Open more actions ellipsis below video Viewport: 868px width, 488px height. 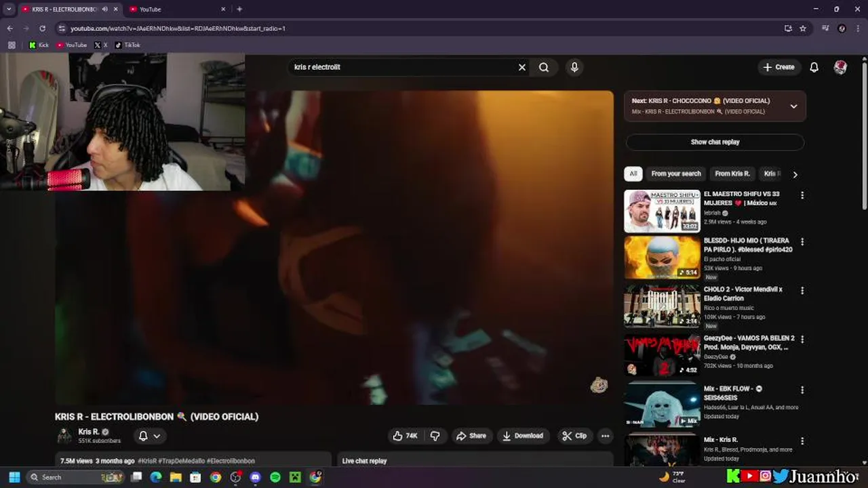pyautogui.click(x=606, y=436)
